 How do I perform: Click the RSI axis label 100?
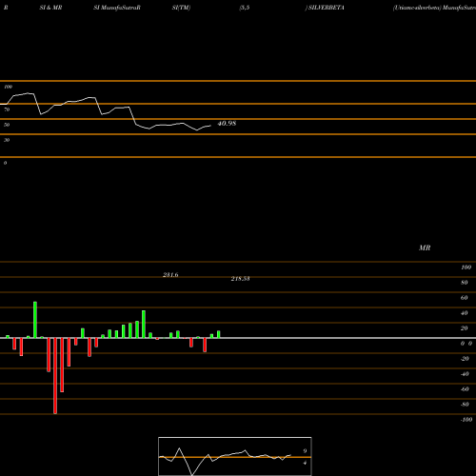point(8,87)
